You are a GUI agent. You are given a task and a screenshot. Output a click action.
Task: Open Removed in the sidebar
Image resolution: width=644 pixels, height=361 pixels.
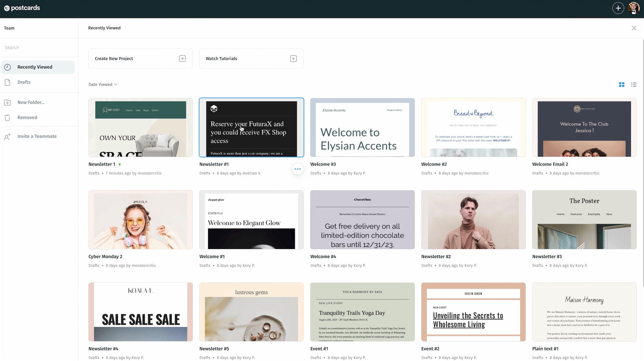point(38,118)
